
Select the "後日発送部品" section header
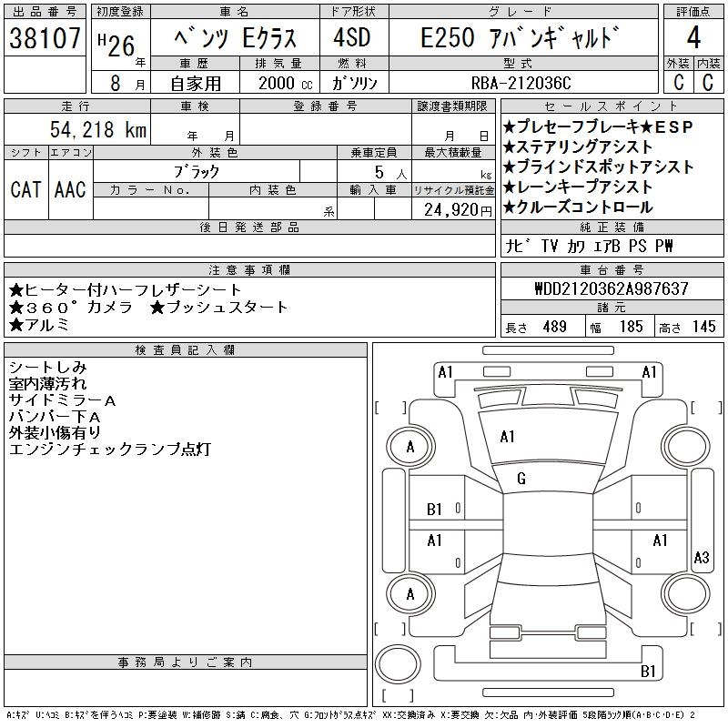click(249, 227)
